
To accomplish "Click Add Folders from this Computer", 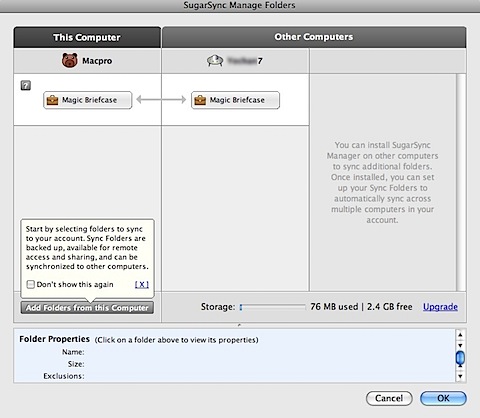I will 87,307.
